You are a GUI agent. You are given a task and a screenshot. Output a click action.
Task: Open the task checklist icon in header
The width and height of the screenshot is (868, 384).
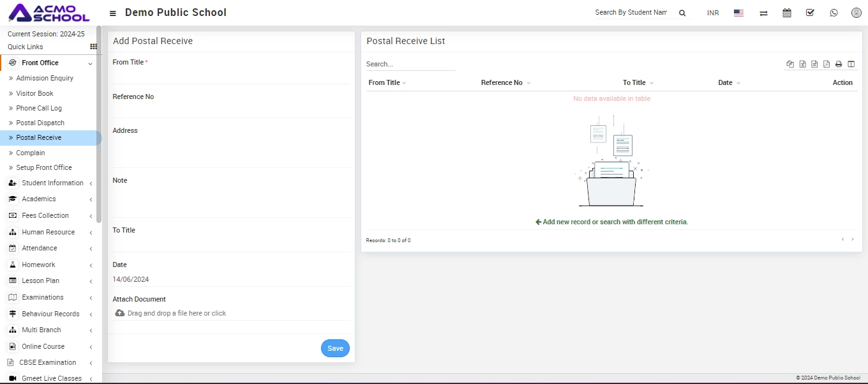pos(810,13)
